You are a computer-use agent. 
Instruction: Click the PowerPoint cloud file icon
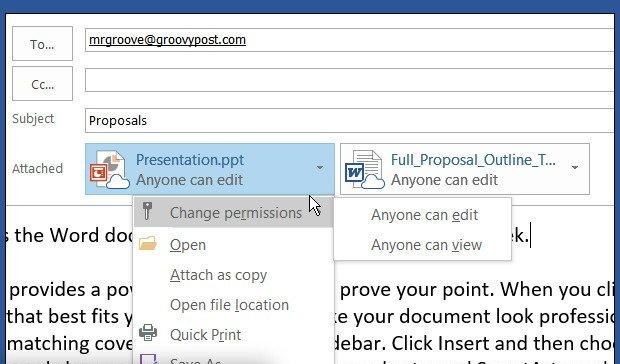pos(109,170)
